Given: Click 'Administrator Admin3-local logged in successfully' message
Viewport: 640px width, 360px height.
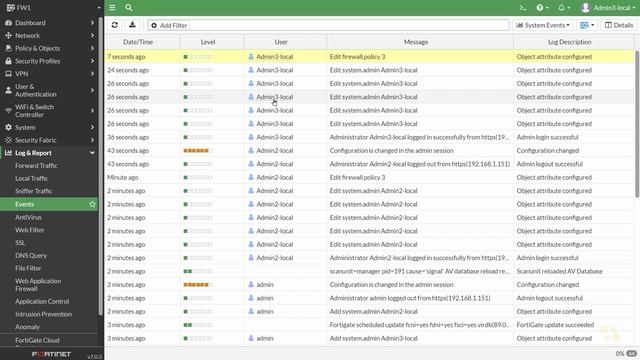Looking at the screenshot, I should pos(419,137).
